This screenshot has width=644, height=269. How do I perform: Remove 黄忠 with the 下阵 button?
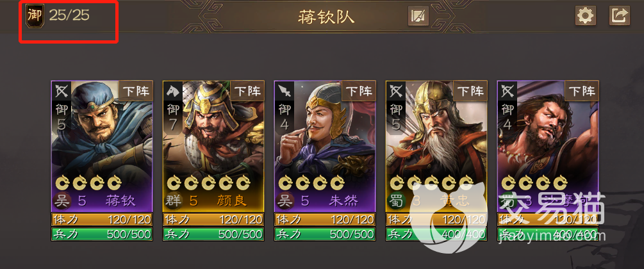471,91
